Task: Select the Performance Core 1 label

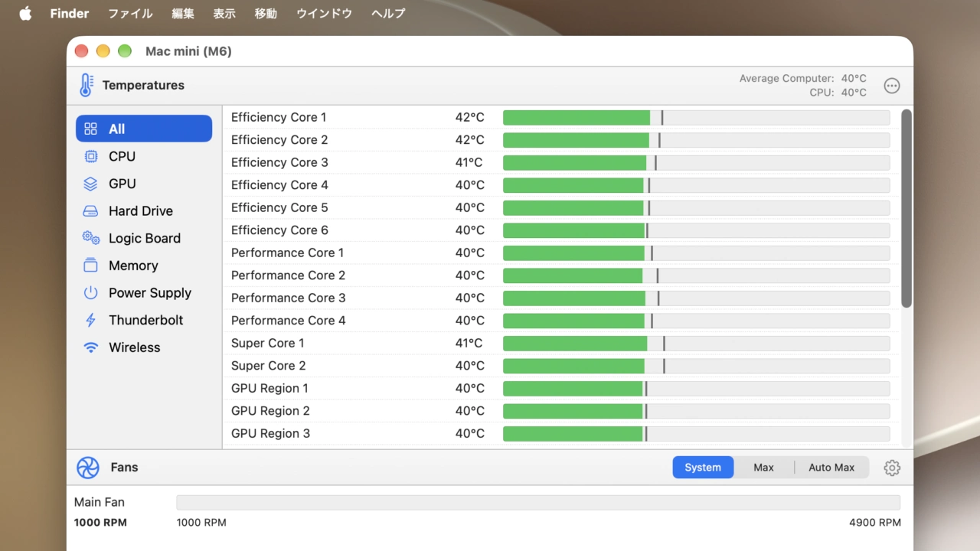Action: tap(288, 253)
